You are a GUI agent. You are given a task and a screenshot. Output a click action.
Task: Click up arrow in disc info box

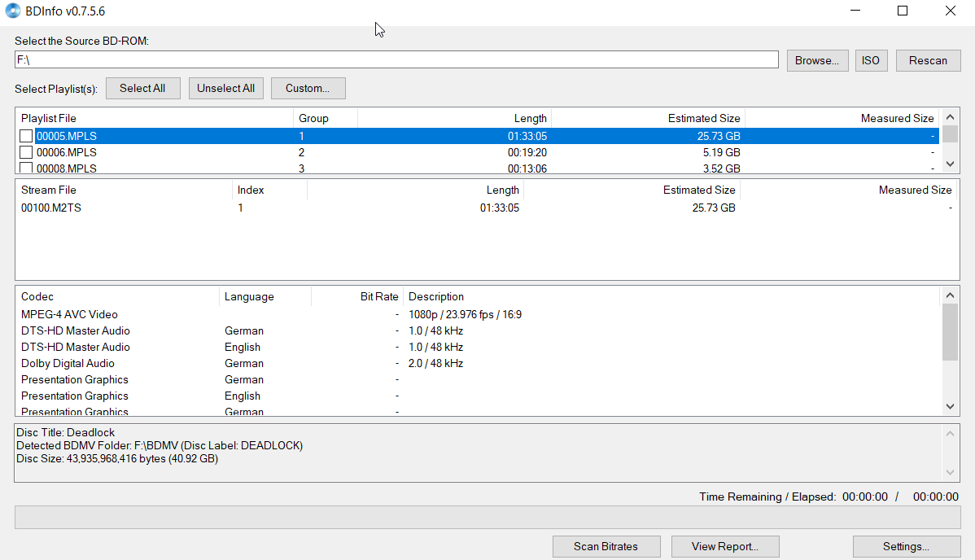coord(950,434)
